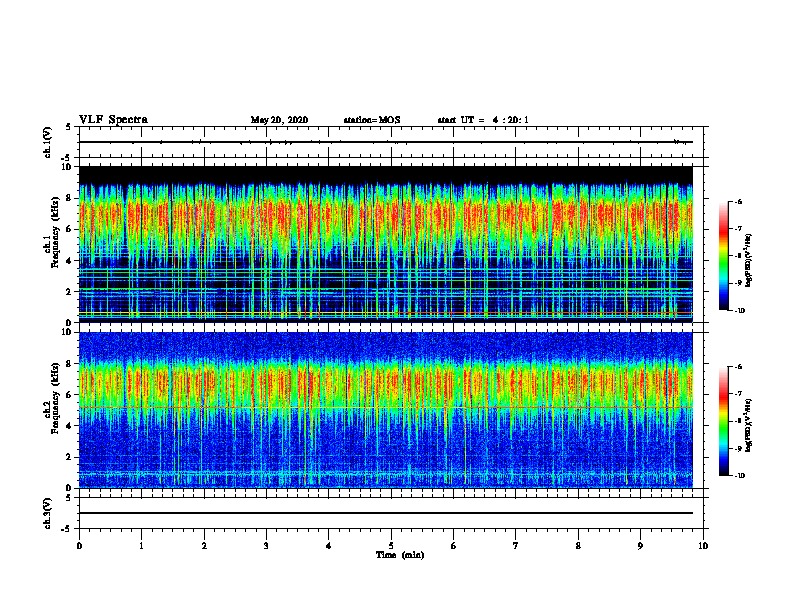792x612 pixels.
Task: Click the "VLF Spectra" title text
Action: pos(113,120)
